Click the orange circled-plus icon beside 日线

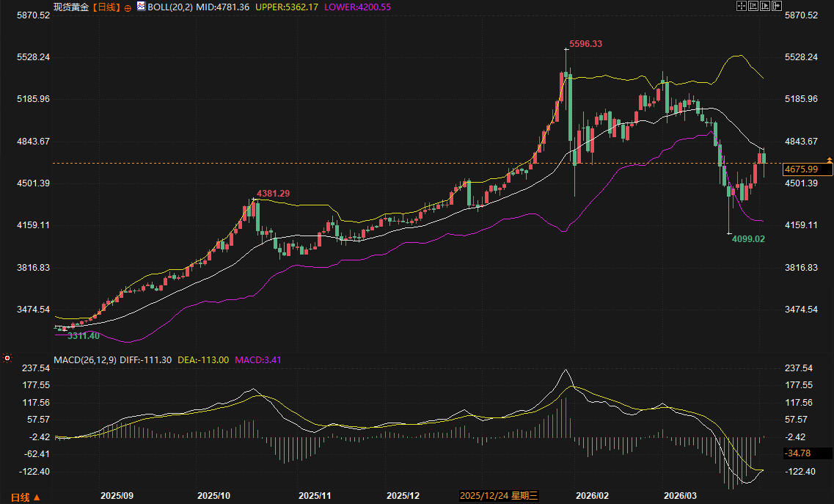coord(128,8)
